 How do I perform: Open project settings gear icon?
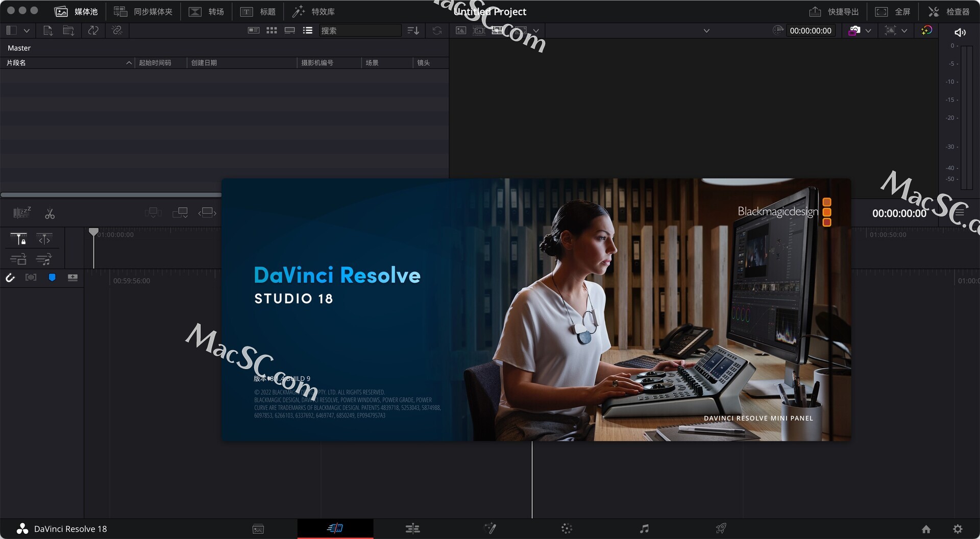click(958, 529)
